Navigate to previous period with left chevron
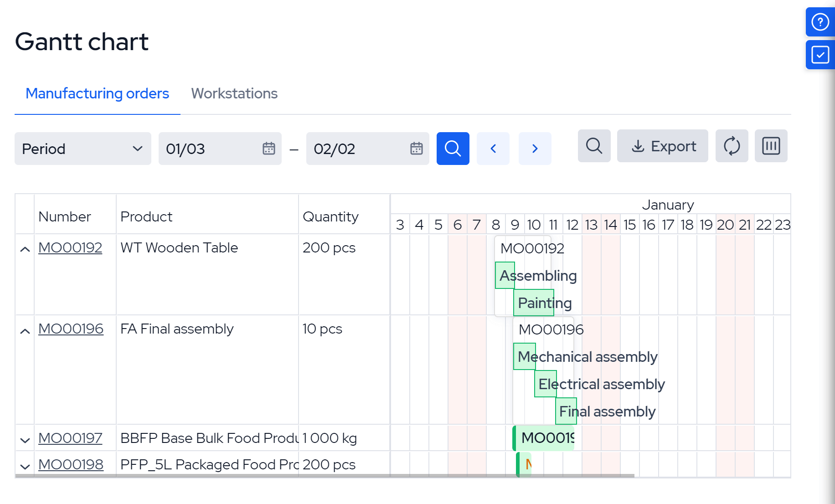 pyautogui.click(x=493, y=149)
